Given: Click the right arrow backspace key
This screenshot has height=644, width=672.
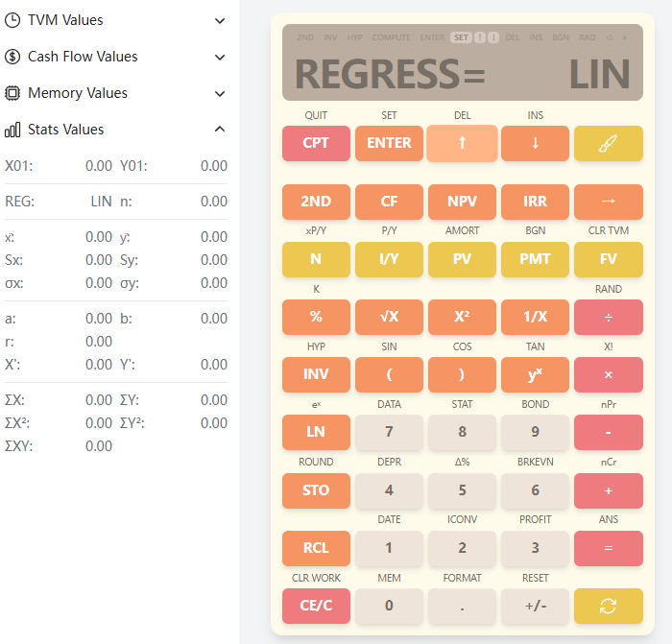Looking at the screenshot, I should click(x=608, y=202).
